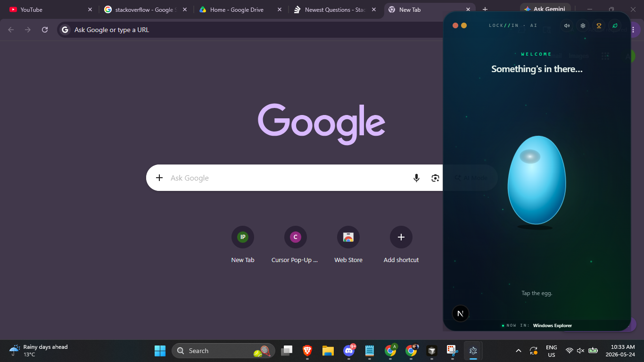The width and height of the screenshot is (644, 362).
Task: Close the Newest Questions tab
Action: (374, 9)
